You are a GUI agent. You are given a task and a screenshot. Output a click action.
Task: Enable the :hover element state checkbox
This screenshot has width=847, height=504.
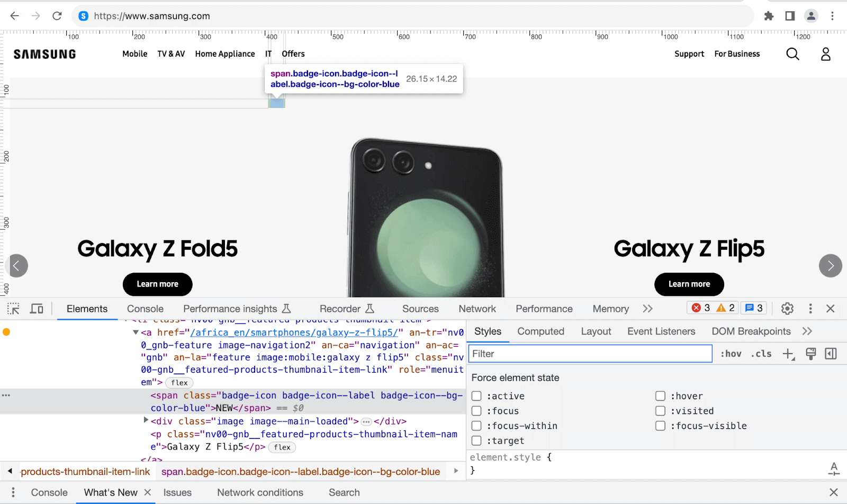click(660, 396)
